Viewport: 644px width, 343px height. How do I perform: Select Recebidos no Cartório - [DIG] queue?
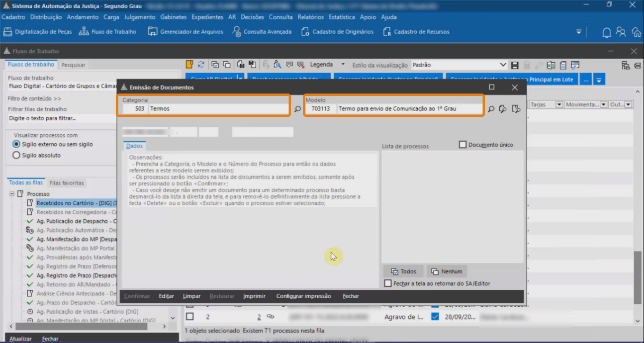point(76,203)
